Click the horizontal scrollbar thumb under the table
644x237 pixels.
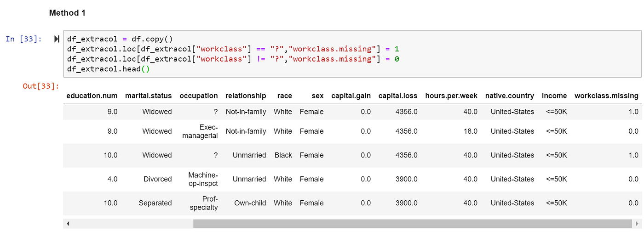point(413,224)
